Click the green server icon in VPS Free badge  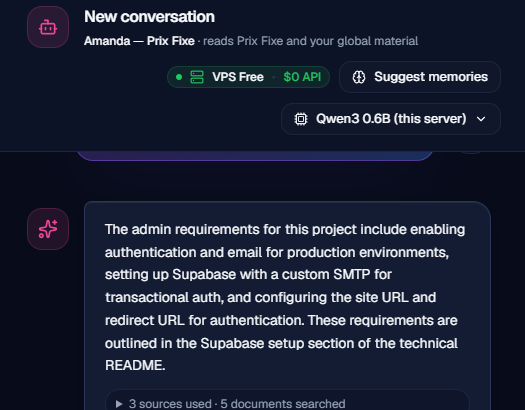point(197,77)
